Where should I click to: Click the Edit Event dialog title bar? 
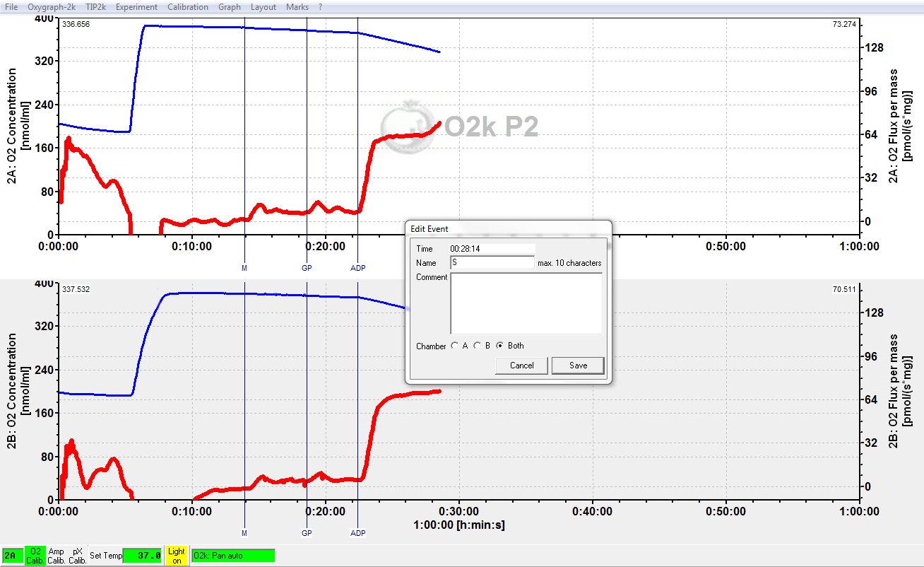click(508, 228)
